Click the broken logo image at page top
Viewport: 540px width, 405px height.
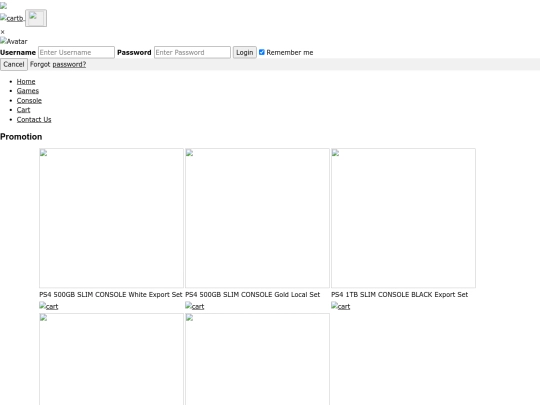click(x=3, y=5)
